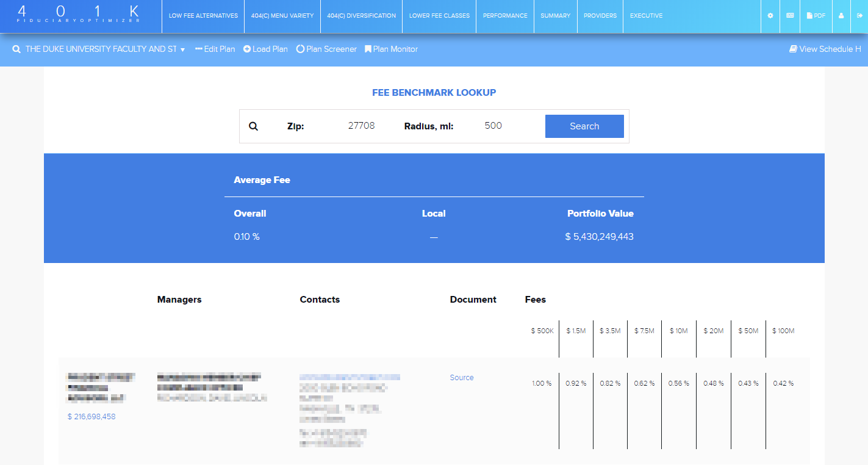Click Load Plan
This screenshot has width=868, height=465.
tap(265, 49)
